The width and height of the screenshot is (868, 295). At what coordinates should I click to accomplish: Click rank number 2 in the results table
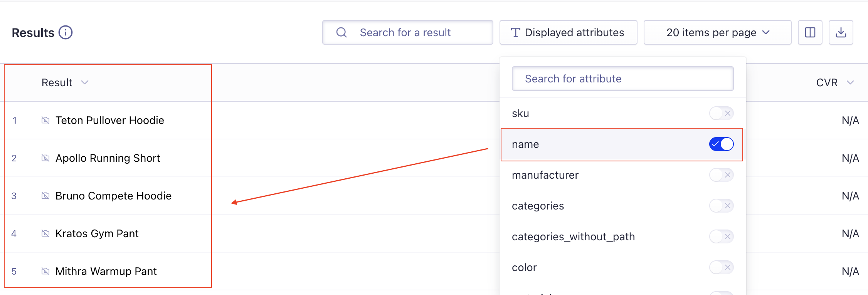point(14,158)
